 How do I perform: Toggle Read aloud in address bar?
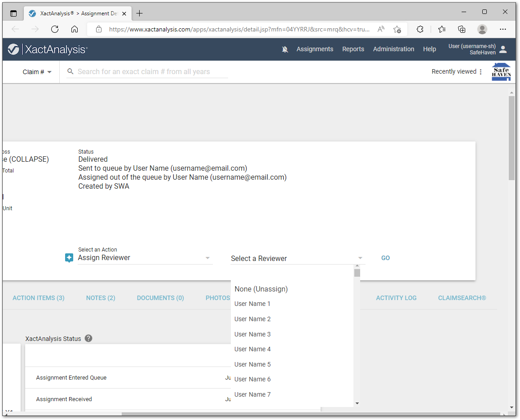pyautogui.click(x=381, y=29)
